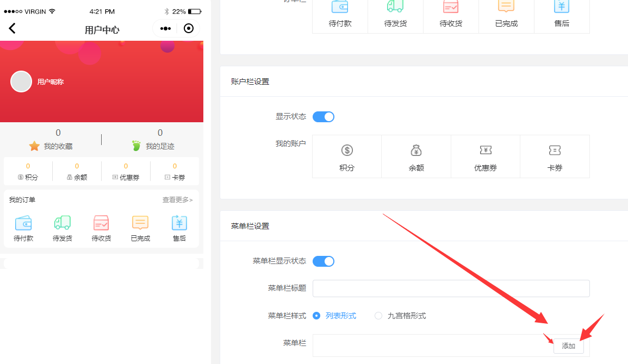Select 待付款 icon in order bar settings
The height and width of the screenshot is (364, 628).
(x=340, y=7)
